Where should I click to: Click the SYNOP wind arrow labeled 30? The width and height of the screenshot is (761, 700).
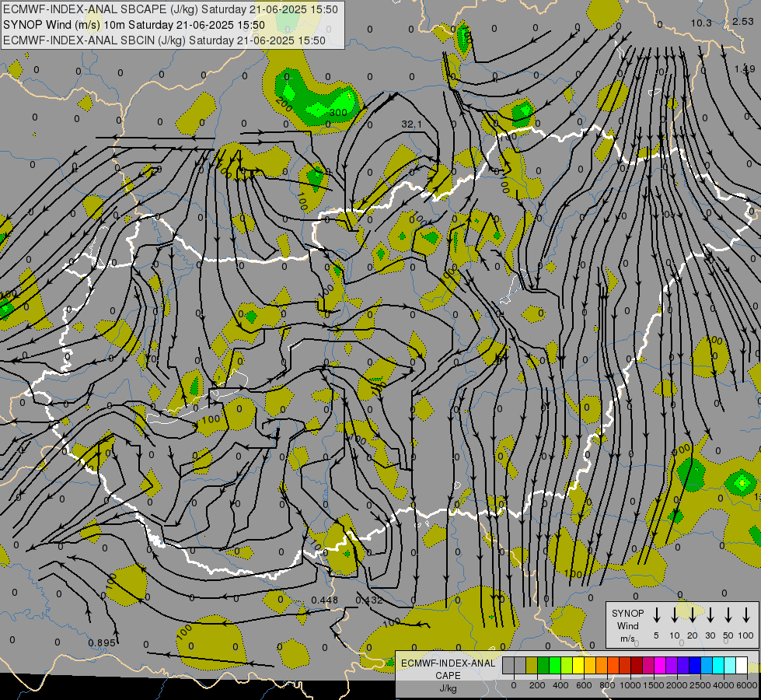tap(710, 614)
